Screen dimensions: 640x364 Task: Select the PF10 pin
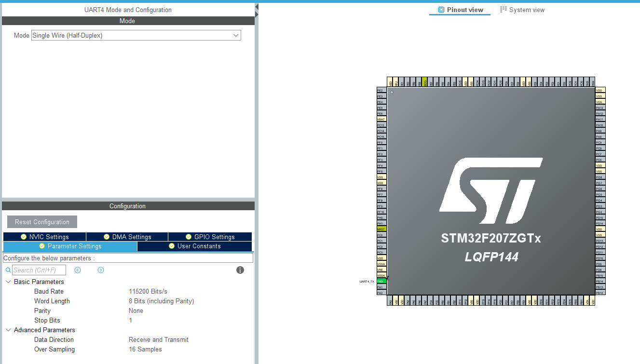coord(381,212)
